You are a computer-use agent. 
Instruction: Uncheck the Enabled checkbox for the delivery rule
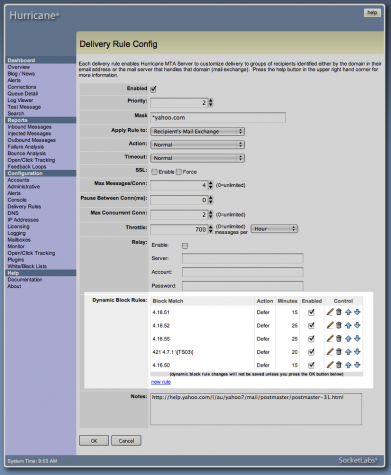pyautogui.click(x=153, y=89)
